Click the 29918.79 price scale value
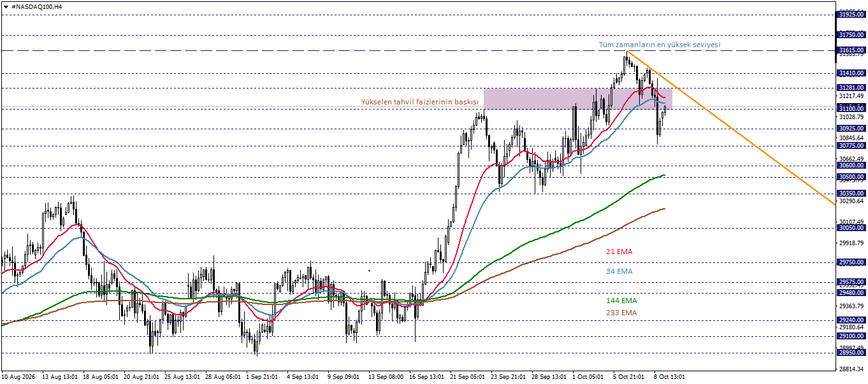 (x=851, y=243)
